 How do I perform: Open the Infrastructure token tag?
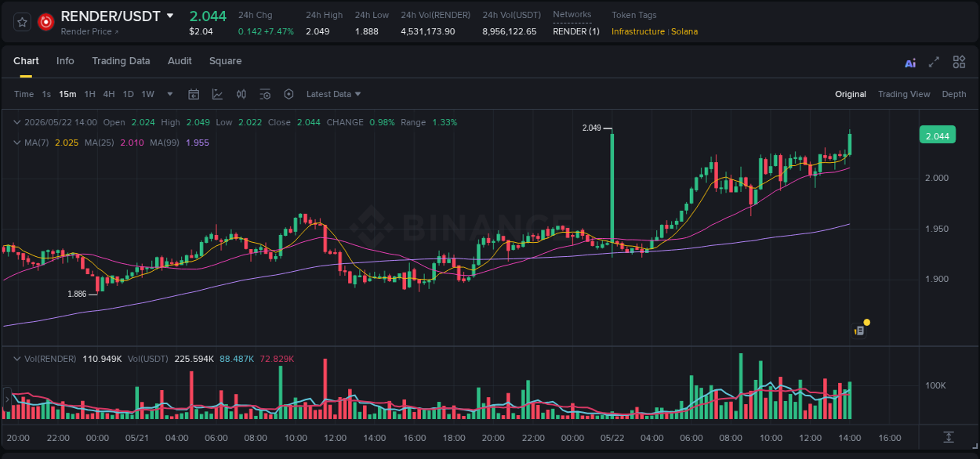tap(638, 31)
